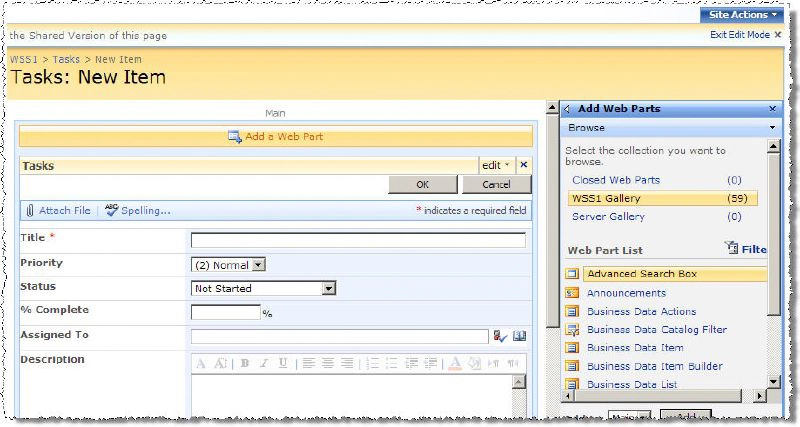Image resolution: width=800 pixels, height=427 pixels.
Task: Align text left in Description toolbar
Action: click(x=308, y=364)
